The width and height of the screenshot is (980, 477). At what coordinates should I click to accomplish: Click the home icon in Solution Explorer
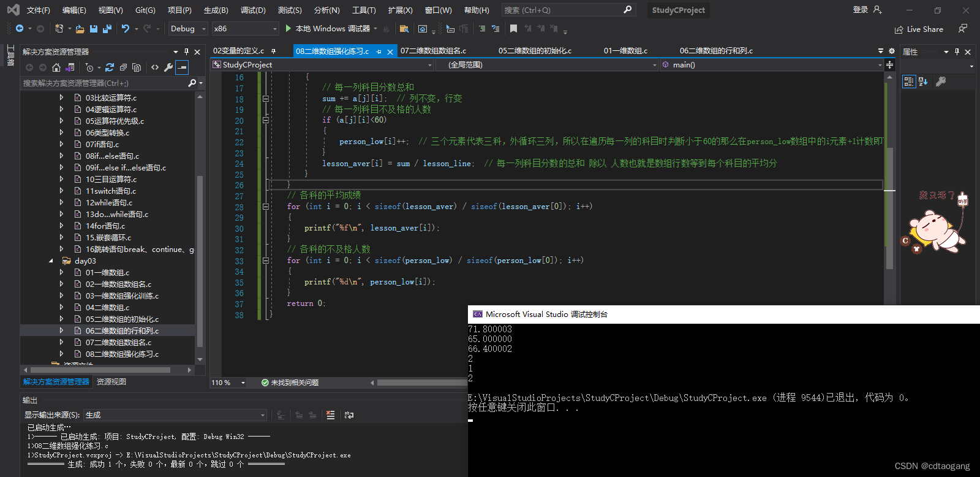click(56, 67)
